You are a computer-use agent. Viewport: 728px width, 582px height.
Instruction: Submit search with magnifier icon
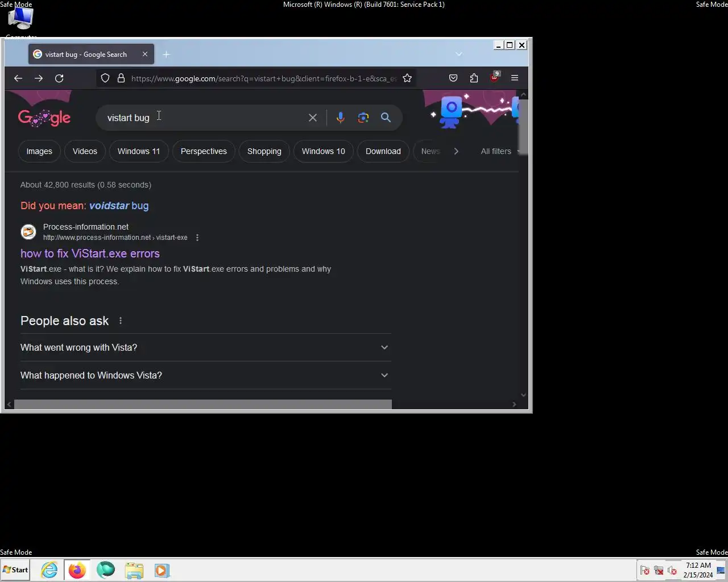386,118
